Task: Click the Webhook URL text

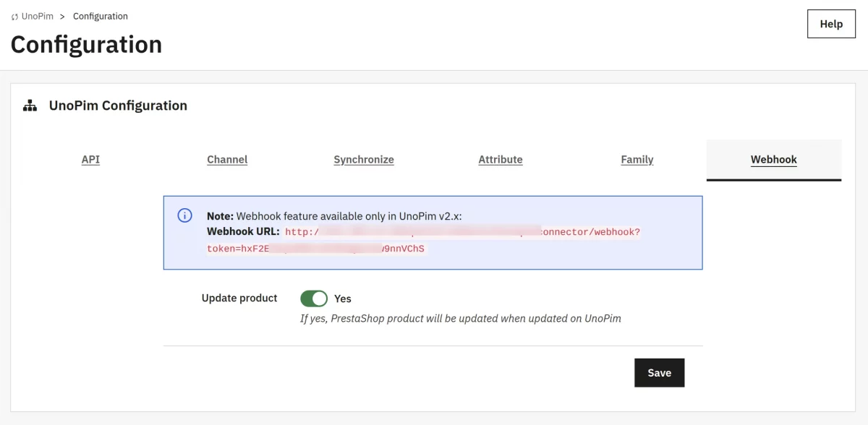Action: [x=423, y=240]
